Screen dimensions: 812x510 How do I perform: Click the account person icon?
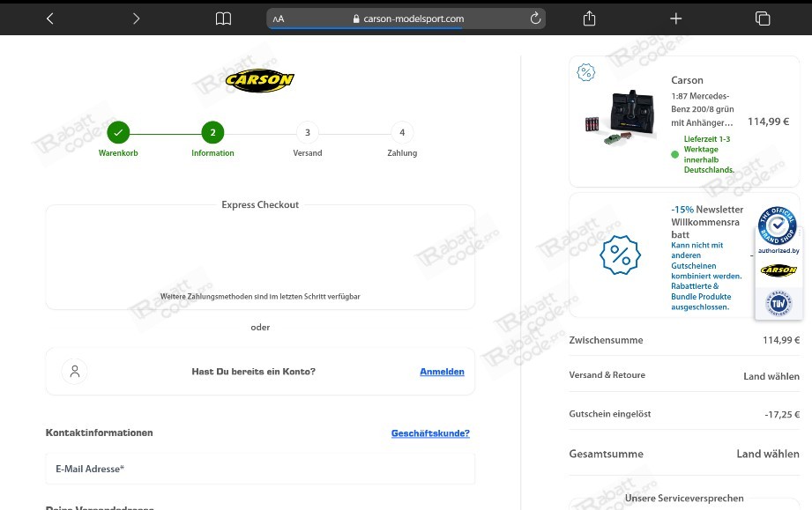[x=75, y=372]
